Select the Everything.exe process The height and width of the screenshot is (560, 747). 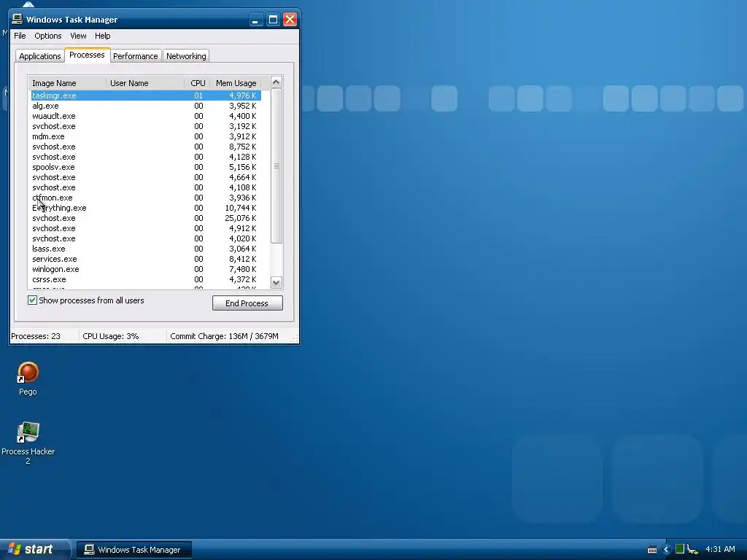[146, 208]
